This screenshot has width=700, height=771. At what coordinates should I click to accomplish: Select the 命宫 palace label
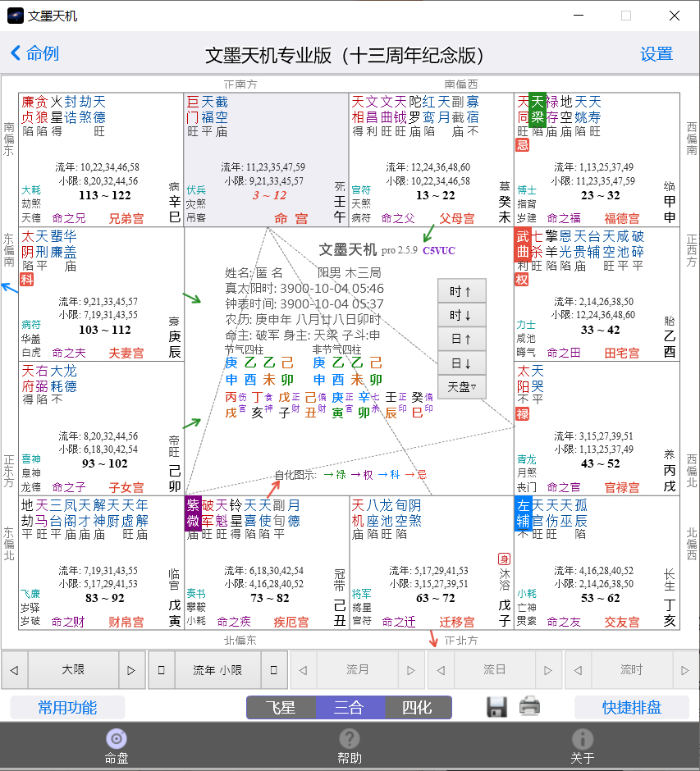[291, 219]
